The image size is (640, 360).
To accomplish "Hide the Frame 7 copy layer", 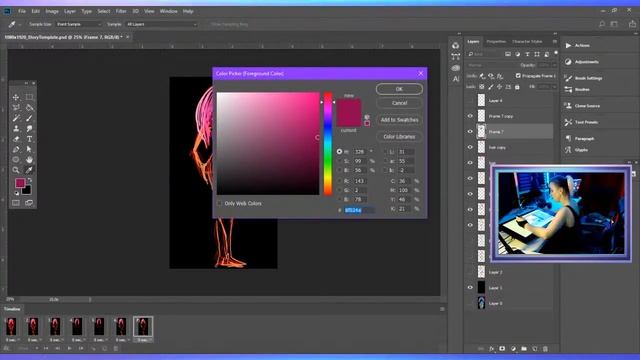I will tap(470, 116).
